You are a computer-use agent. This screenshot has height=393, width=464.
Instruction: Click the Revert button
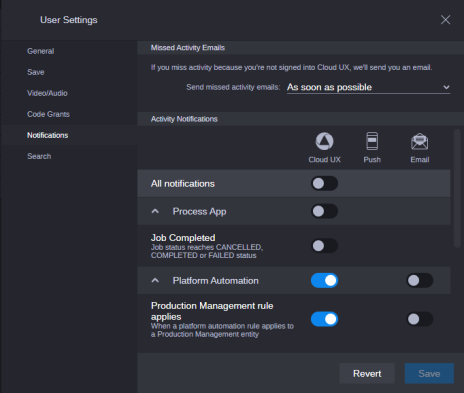click(367, 373)
